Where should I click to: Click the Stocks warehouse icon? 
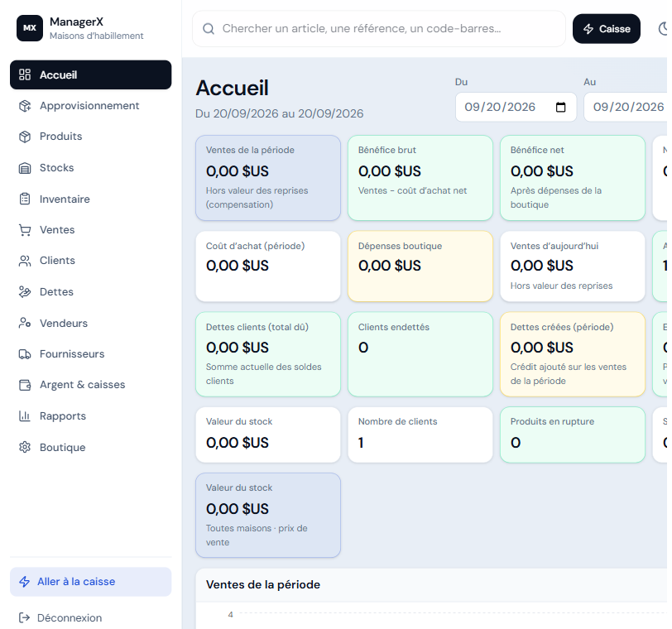coord(25,168)
